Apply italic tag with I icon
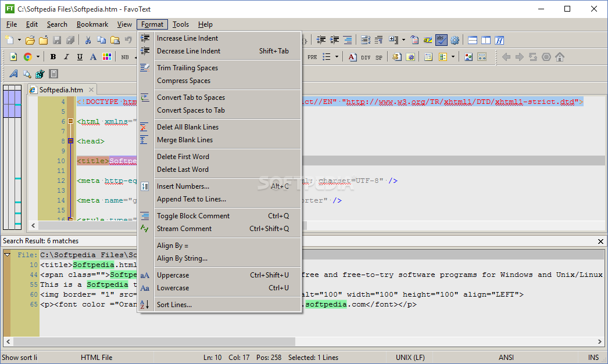The height and width of the screenshot is (364, 608). coord(66,57)
